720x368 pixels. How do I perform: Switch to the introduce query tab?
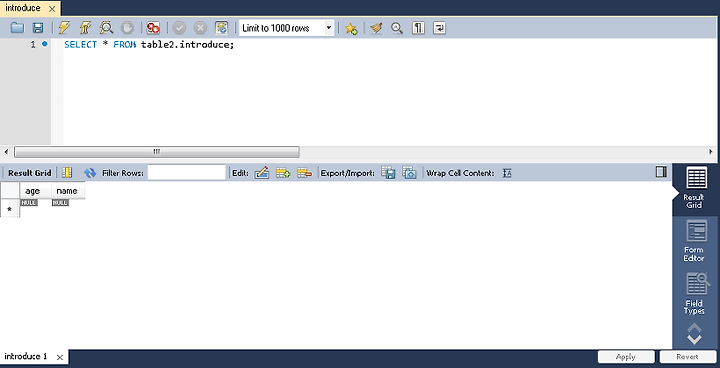pyautogui.click(x=23, y=8)
